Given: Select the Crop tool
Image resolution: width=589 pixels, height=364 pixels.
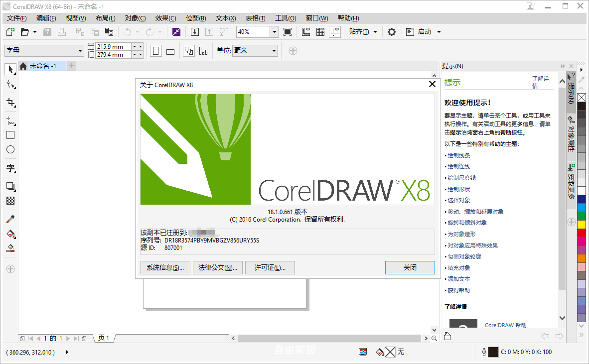Looking at the screenshot, I should [10, 102].
